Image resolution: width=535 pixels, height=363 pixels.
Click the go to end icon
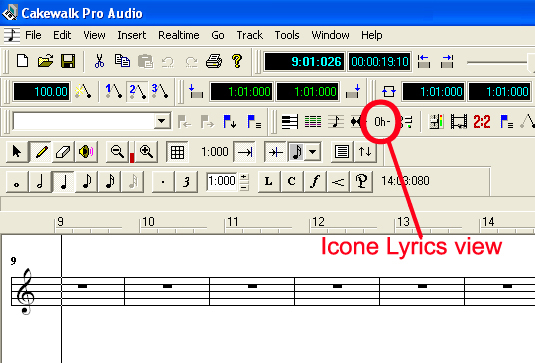point(447,61)
